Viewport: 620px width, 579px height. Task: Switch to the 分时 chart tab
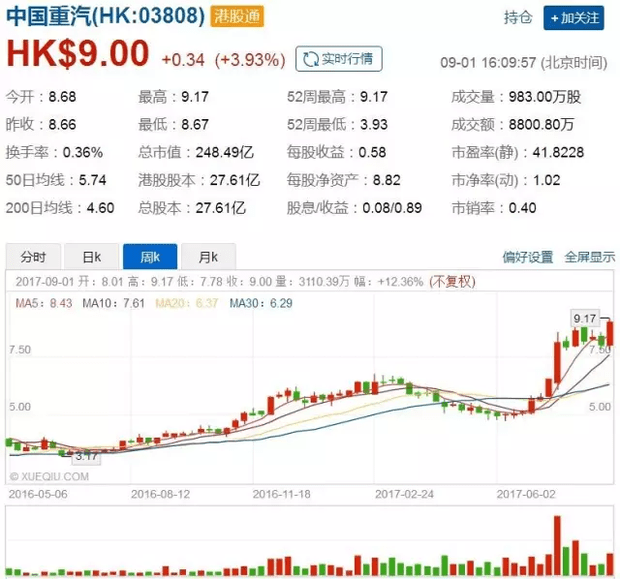pos(33,257)
